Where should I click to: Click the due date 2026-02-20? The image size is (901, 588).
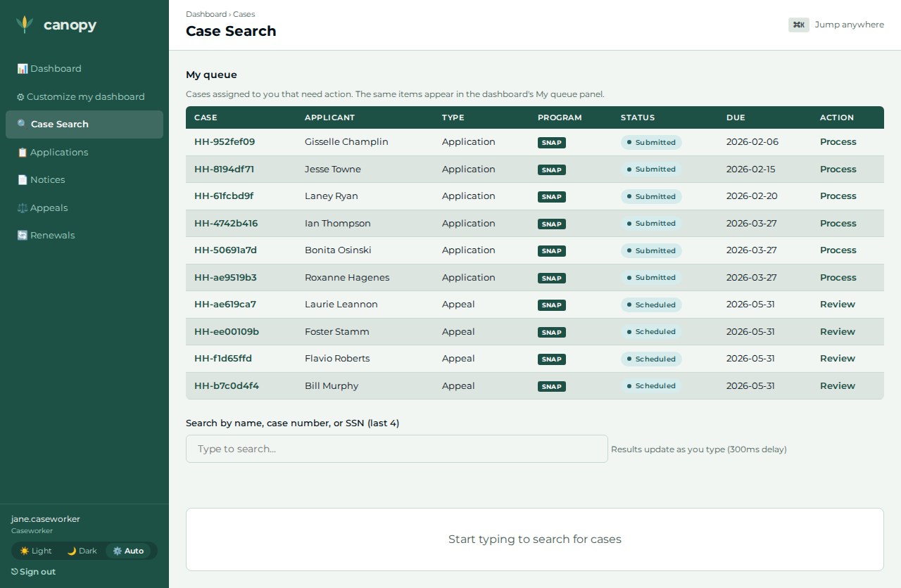(752, 196)
